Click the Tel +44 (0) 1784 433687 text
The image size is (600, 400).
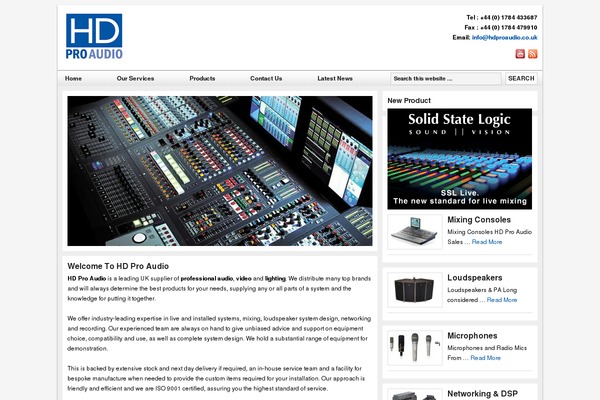tap(502, 18)
